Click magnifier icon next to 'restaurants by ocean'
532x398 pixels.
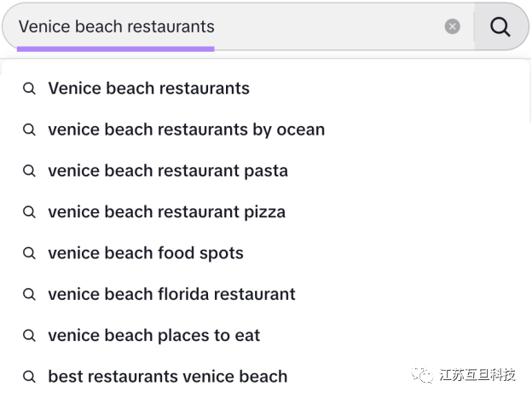pyautogui.click(x=29, y=130)
